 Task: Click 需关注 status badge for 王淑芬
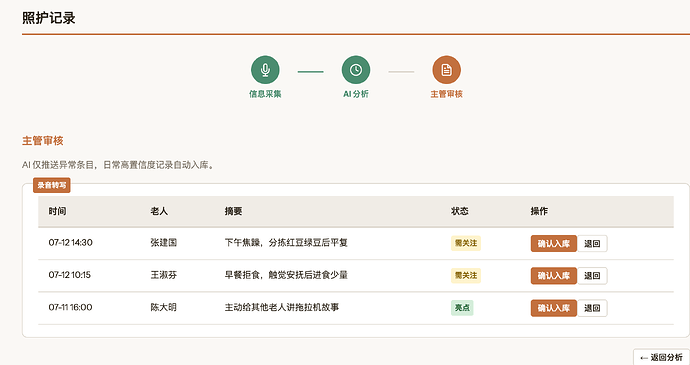(x=466, y=276)
